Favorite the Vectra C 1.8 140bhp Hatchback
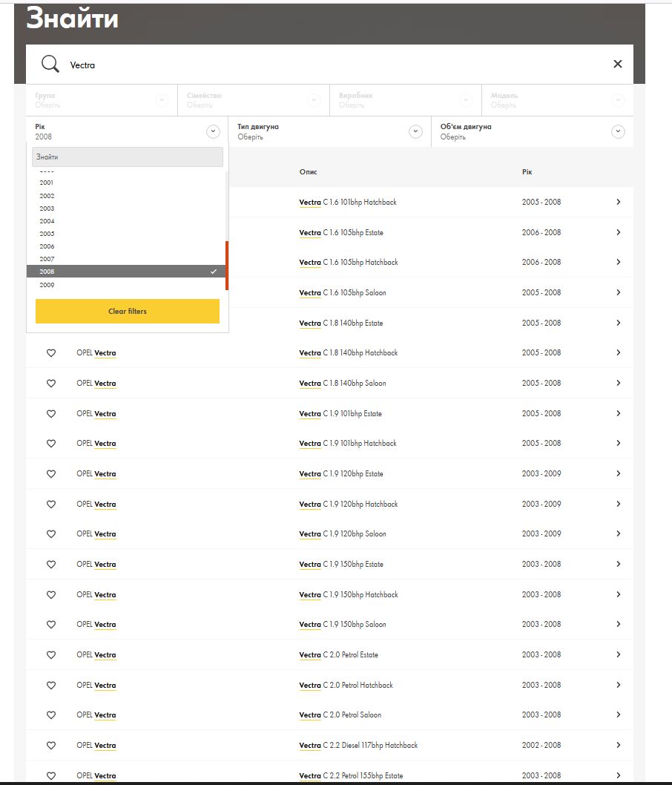672x785 pixels. 51,353
